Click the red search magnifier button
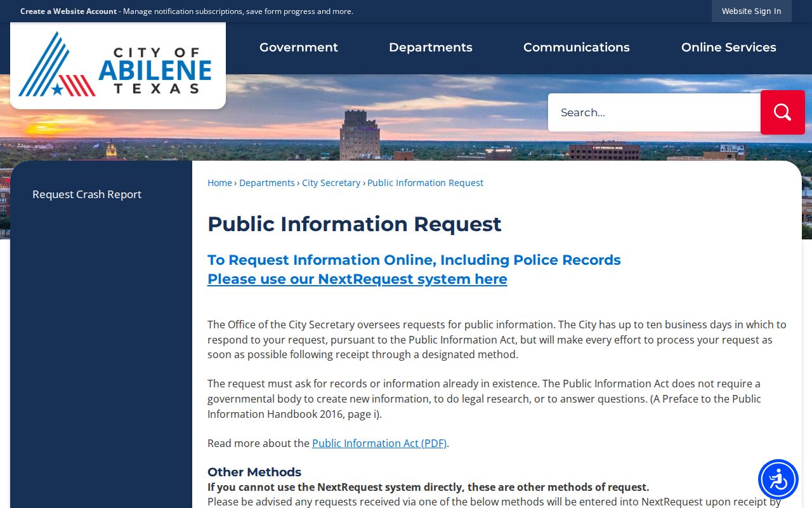812x508 pixels. coord(783,112)
